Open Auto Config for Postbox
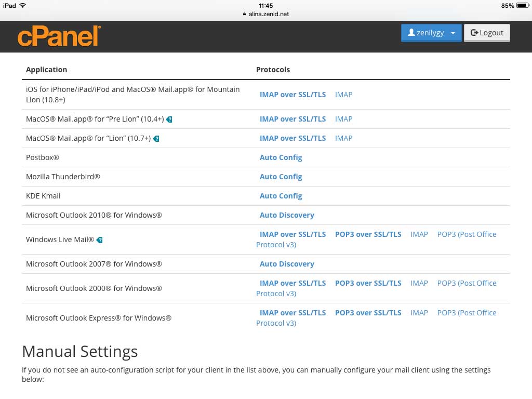The width and height of the screenshot is (532, 399). [x=281, y=157]
